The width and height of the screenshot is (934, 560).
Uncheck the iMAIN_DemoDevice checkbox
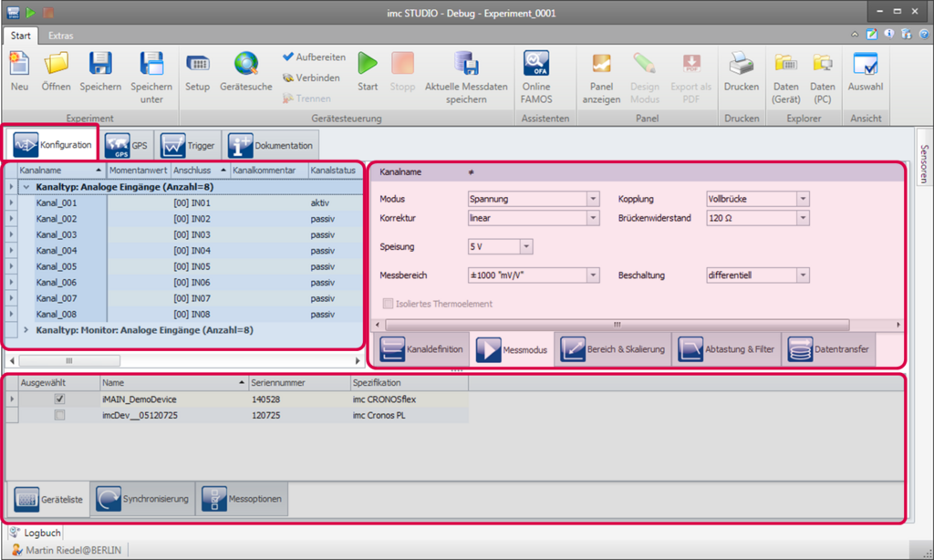[59, 399]
